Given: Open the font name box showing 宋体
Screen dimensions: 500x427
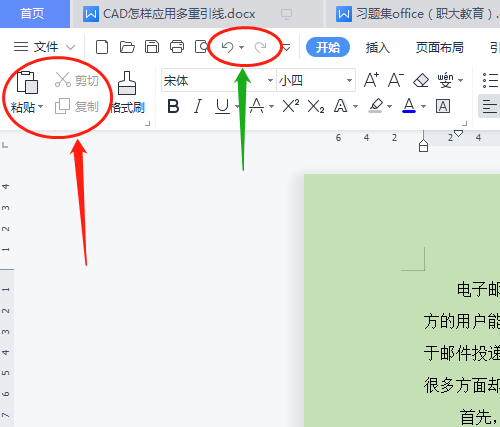Looking at the screenshot, I should tap(219, 80).
